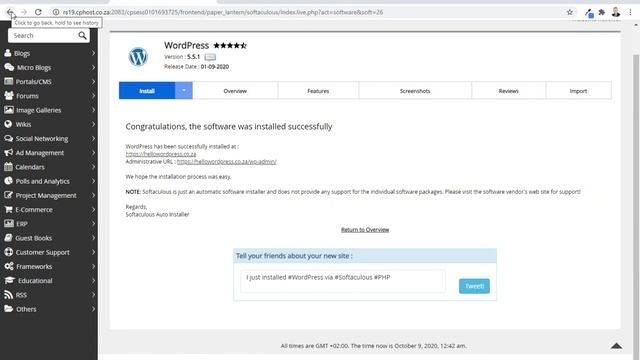Switch to the Features tab
Image resolution: width=640 pixels, height=360 pixels.
pos(318,91)
